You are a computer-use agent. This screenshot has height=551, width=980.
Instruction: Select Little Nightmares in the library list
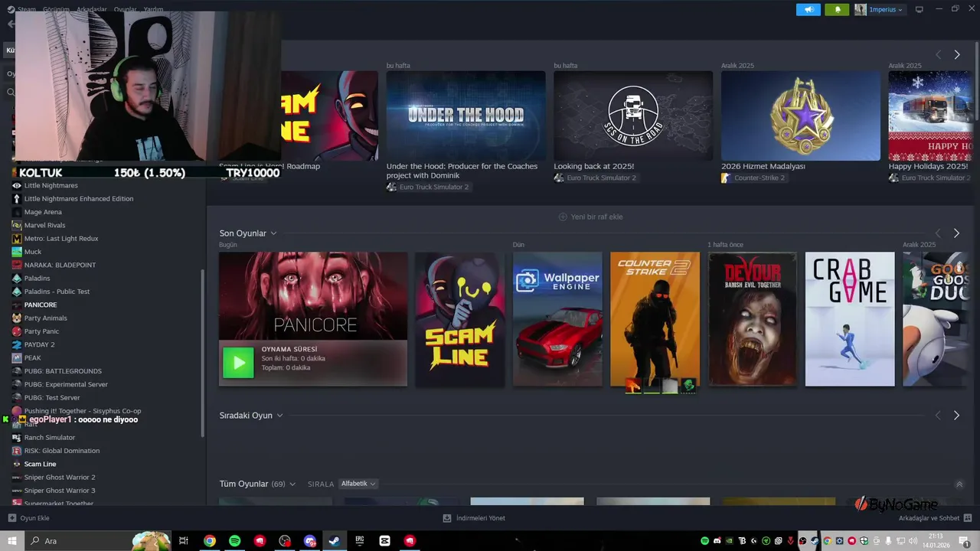click(51, 185)
